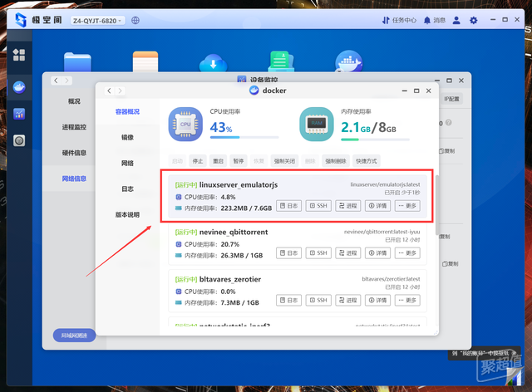
Task: Click the memory usage progress bar
Action: pos(375,140)
